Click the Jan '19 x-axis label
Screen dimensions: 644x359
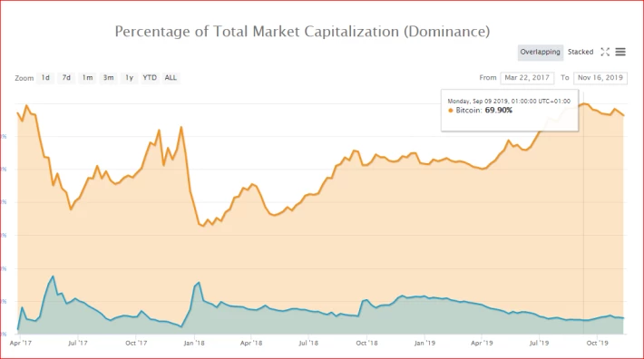point(424,343)
